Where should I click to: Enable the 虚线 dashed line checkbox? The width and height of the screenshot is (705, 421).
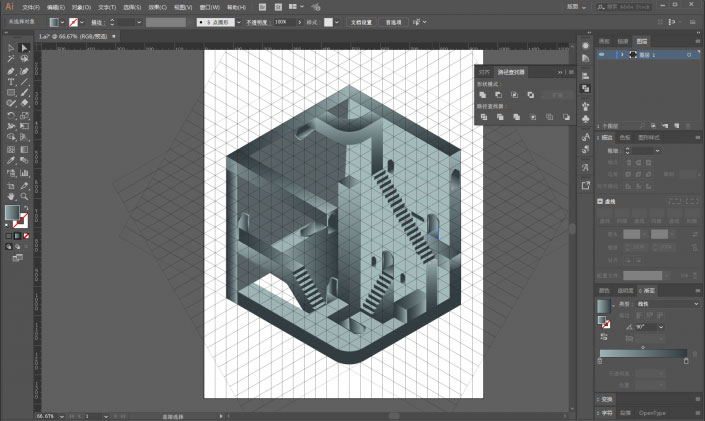(600, 201)
